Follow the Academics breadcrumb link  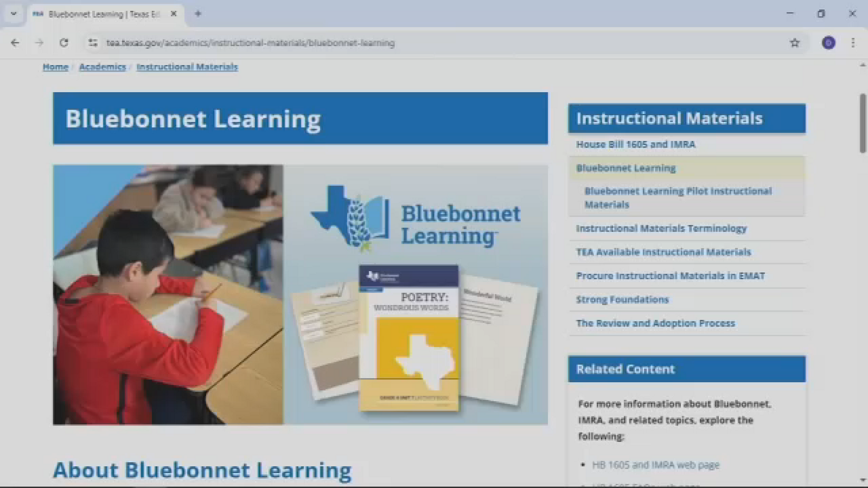tap(103, 67)
